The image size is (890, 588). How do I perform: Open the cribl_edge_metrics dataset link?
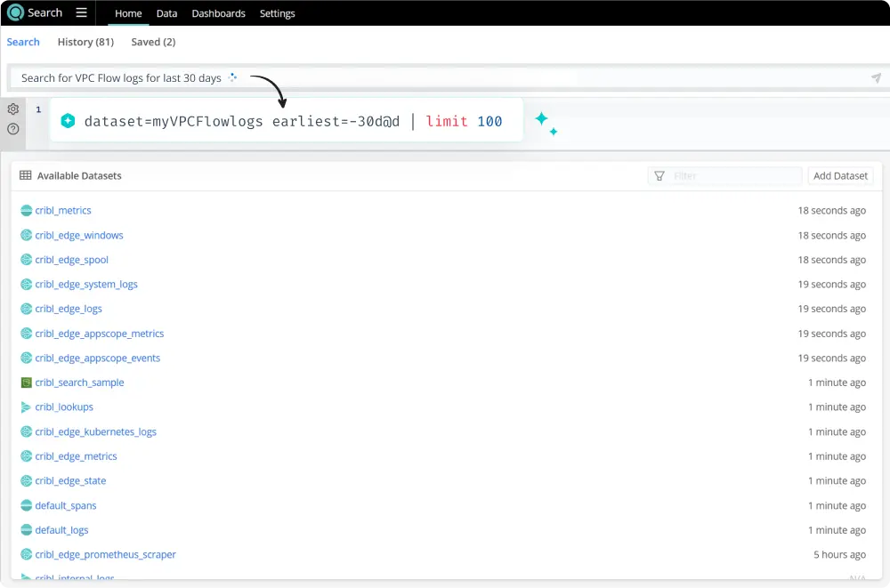point(76,455)
